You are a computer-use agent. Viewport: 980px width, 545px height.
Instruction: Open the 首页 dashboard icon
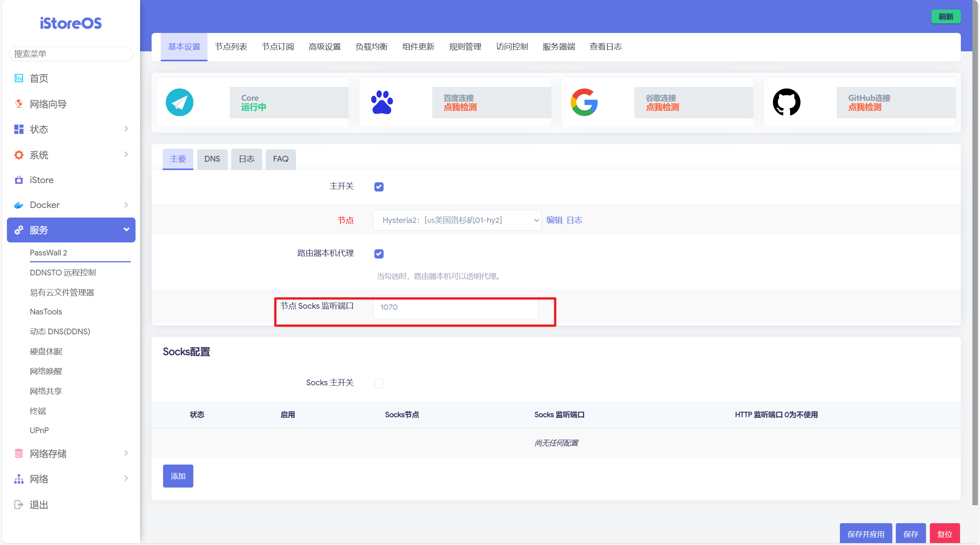(19, 78)
